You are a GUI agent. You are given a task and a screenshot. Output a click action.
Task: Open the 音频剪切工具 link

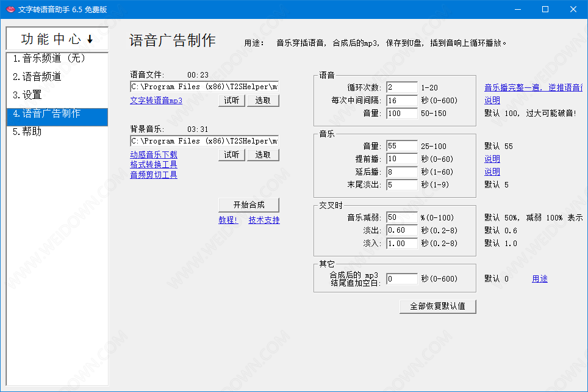click(154, 175)
